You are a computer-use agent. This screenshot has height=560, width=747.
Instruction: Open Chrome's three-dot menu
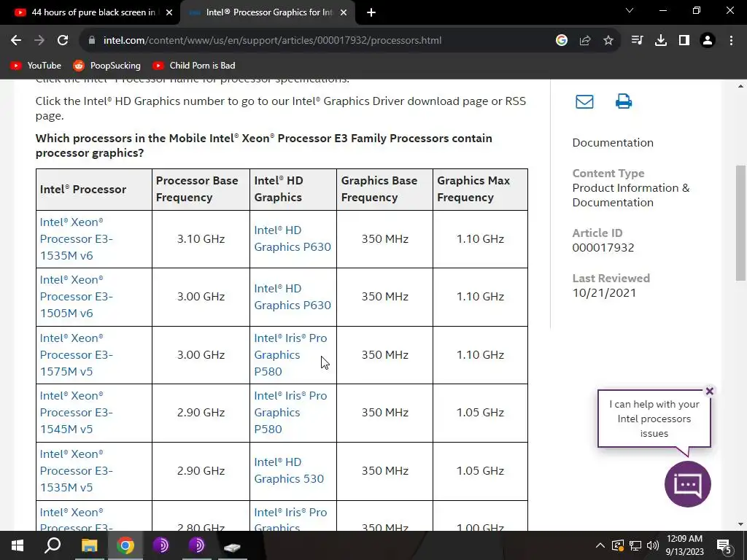tap(731, 41)
